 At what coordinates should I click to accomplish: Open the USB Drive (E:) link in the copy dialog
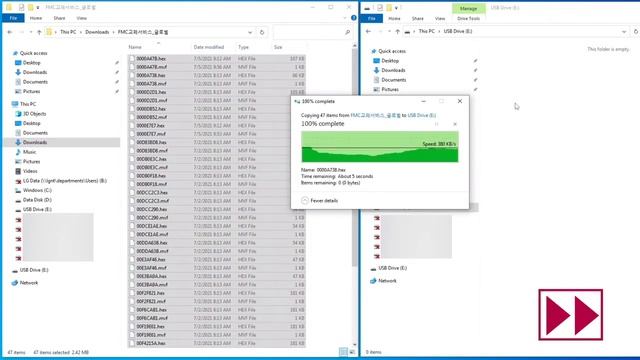click(422, 116)
